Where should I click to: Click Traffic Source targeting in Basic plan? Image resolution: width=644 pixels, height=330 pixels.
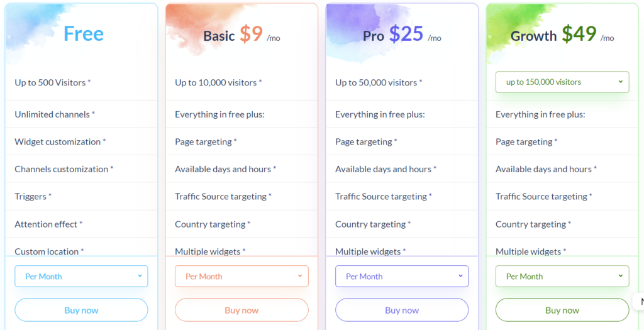coord(221,197)
